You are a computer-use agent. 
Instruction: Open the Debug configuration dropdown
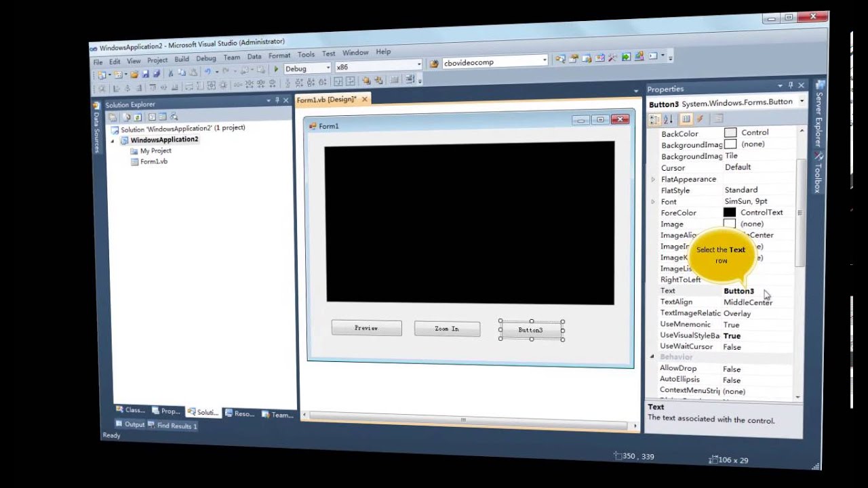[x=328, y=68]
